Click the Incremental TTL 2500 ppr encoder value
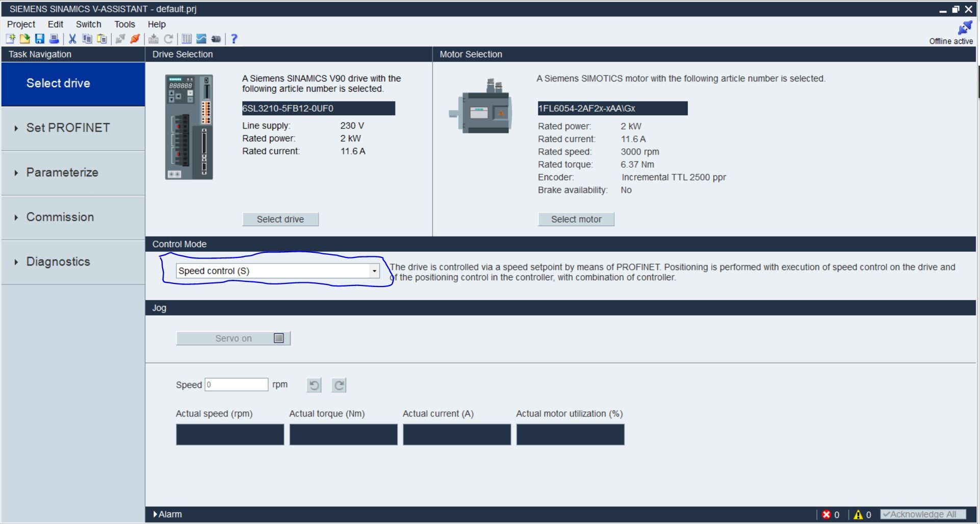The width and height of the screenshot is (980, 524). tap(674, 177)
